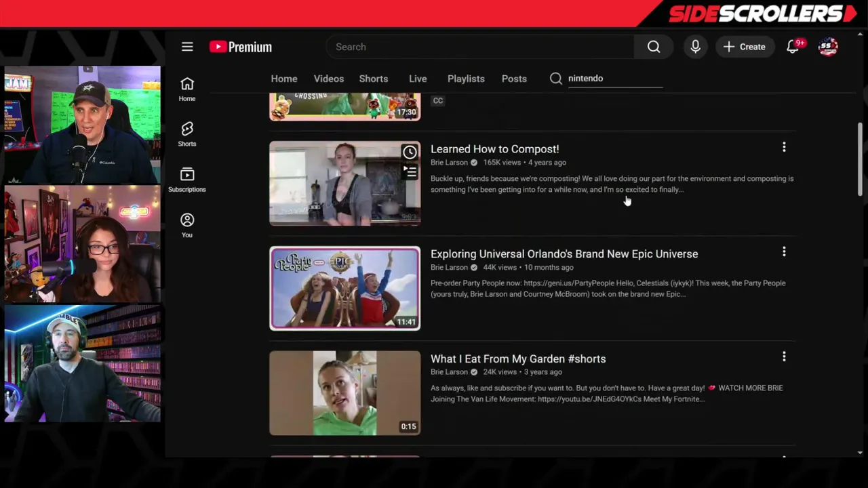Open options for What I Eat short
This screenshot has height=488, width=868.
pyautogui.click(x=784, y=357)
